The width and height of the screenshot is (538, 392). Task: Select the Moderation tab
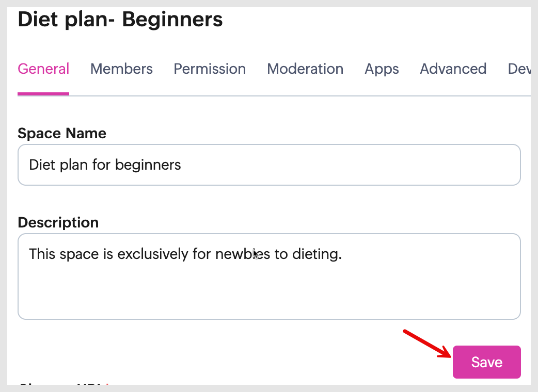(305, 69)
